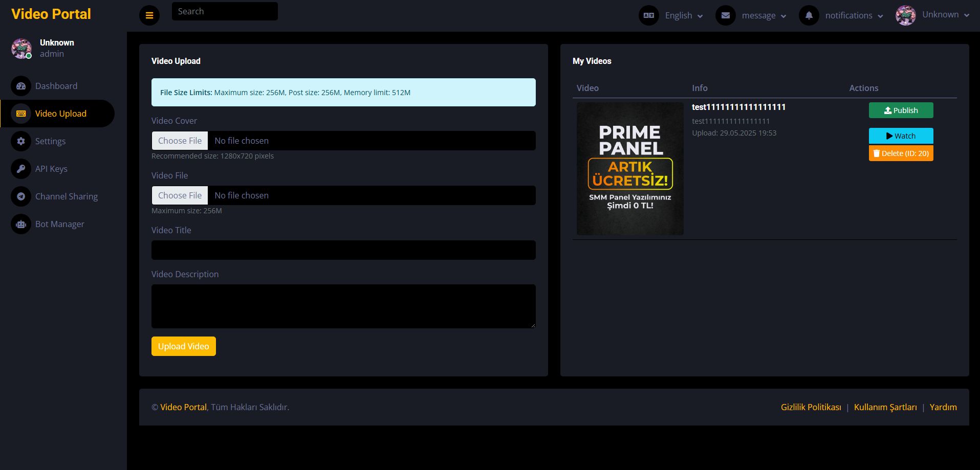Watch the uploaded test video
The width and height of the screenshot is (980, 470).
(x=901, y=136)
